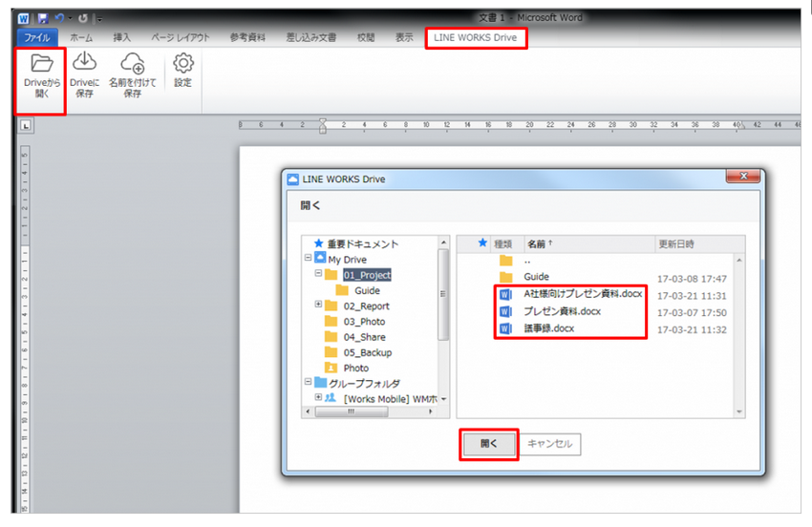Click the Driveに保存 cloud download icon
812x527 pixels.
(84, 64)
